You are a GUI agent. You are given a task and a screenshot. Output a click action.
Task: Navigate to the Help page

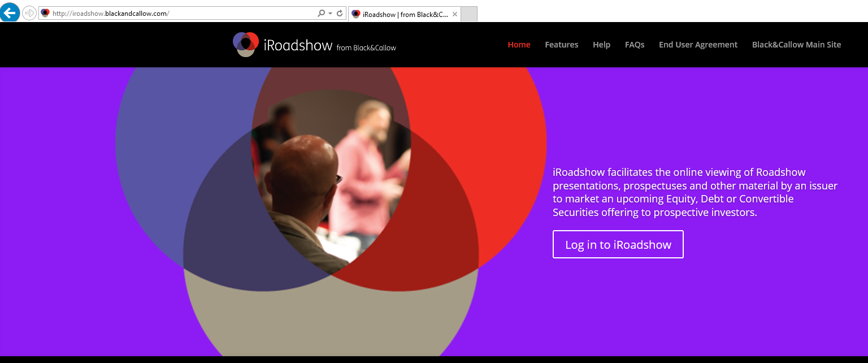pos(601,45)
